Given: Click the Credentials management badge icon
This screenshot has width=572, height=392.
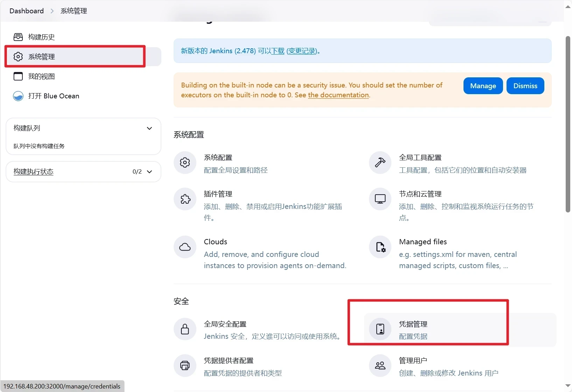Looking at the screenshot, I should pos(380,329).
